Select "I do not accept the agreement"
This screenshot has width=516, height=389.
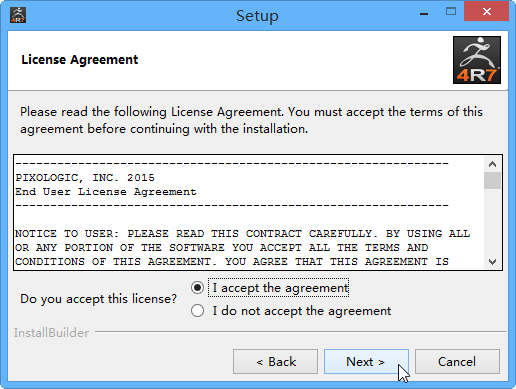pyautogui.click(x=197, y=310)
